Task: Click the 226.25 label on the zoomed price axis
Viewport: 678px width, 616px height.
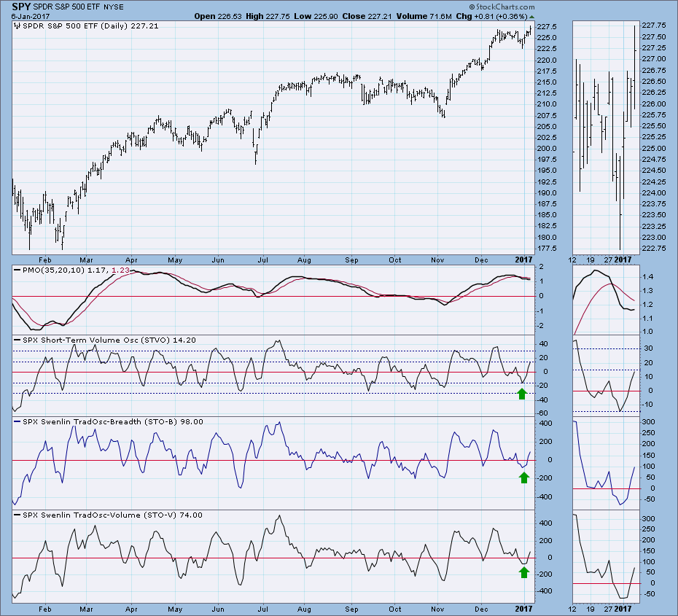Action: (654, 93)
